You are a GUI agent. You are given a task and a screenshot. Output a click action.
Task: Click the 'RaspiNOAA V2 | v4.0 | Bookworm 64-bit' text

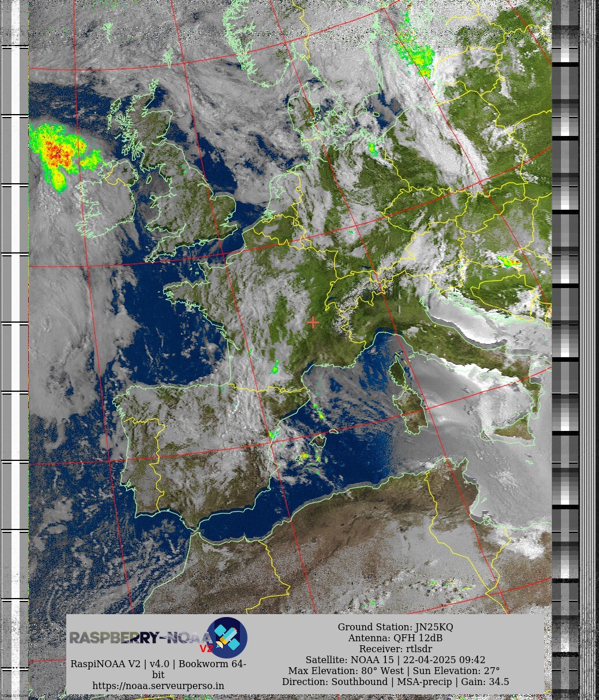pyautogui.click(x=158, y=669)
